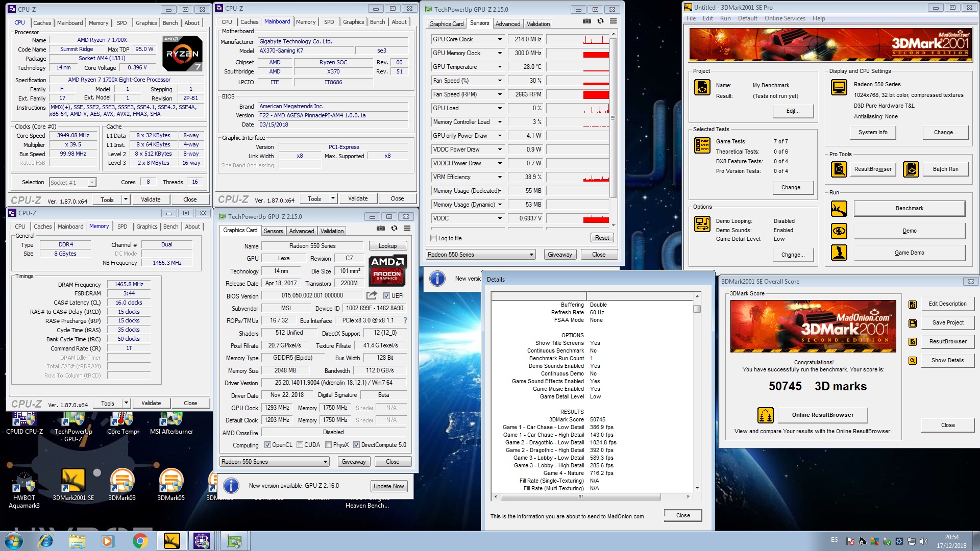Image resolution: width=980 pixels, height=551 pixels.
Task: Click the Selected Tests checklist icon
Action: pyautogui.click(x=702, y=145)
